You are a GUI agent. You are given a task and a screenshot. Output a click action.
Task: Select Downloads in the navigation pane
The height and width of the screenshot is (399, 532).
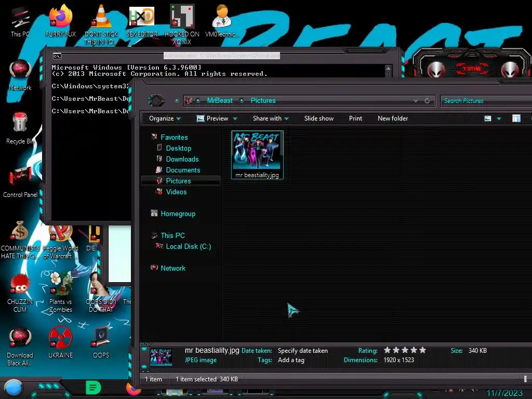click(x=182, y=159)
